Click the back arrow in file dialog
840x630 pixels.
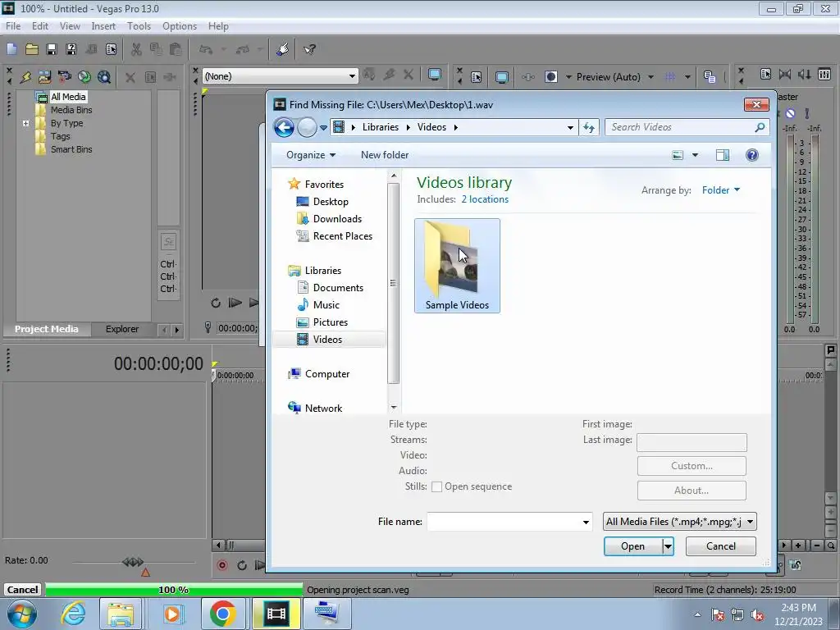click(284, 127)
